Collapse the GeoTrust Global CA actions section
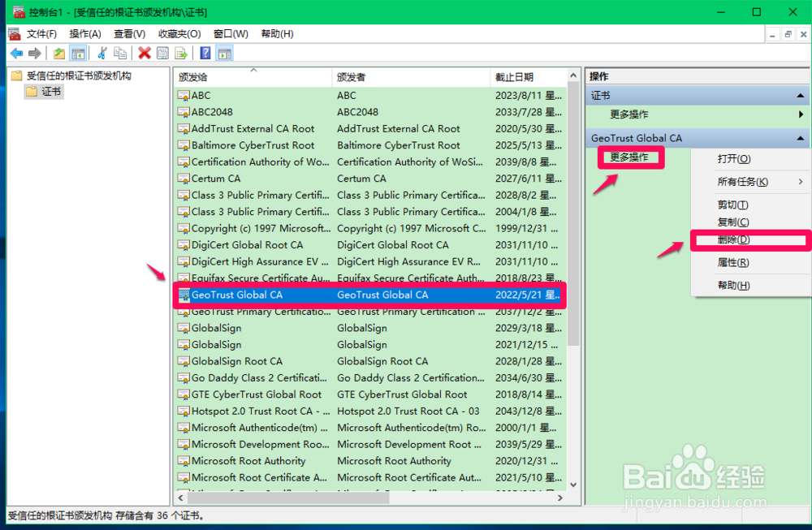 pyautogui.click(x=800, y=138)
